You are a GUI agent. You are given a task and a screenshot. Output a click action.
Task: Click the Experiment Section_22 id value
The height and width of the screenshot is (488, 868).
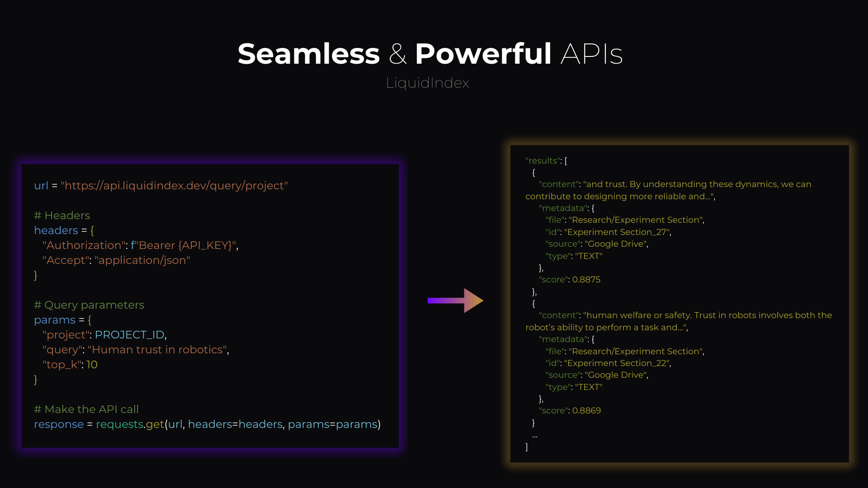[x=617, y=363]
